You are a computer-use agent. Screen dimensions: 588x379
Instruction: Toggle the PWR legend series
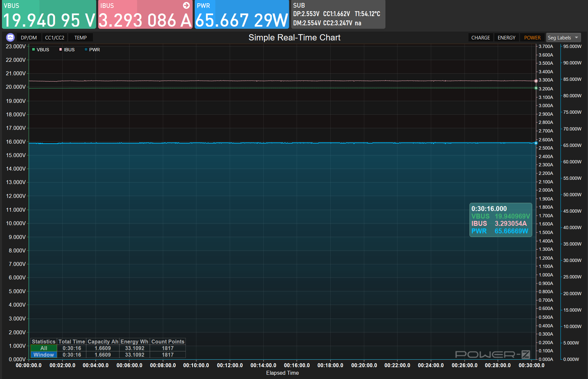tap(92, 50)
